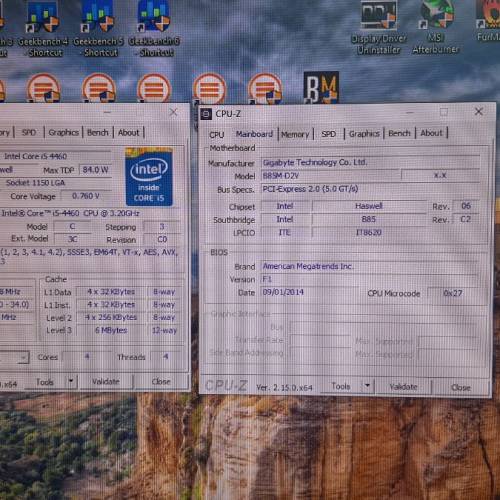Image resolution: width=500 pixels, height=500 pixels.
Task: Switch to Graphics tab in right CPU-Z window
Action: [x=364, y=134]
